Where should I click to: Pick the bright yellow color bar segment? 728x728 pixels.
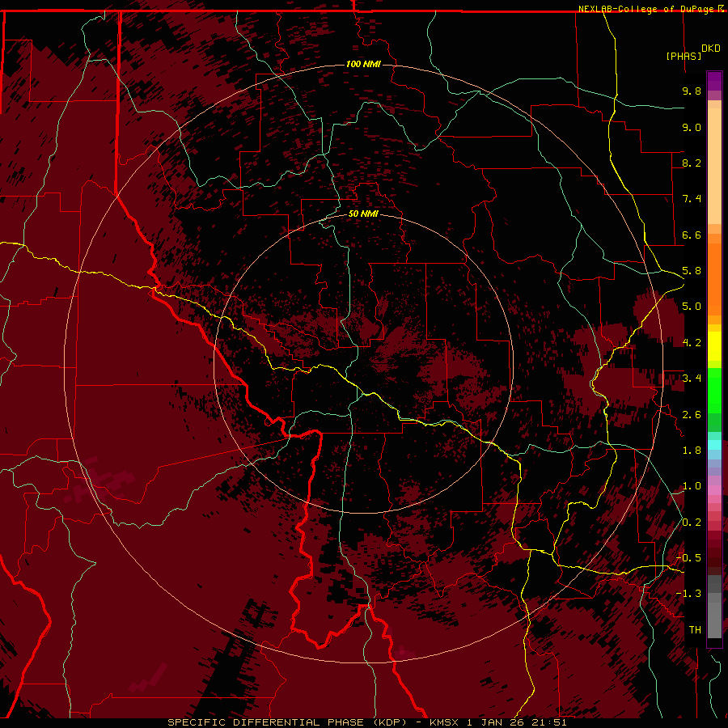pos(714,346)
